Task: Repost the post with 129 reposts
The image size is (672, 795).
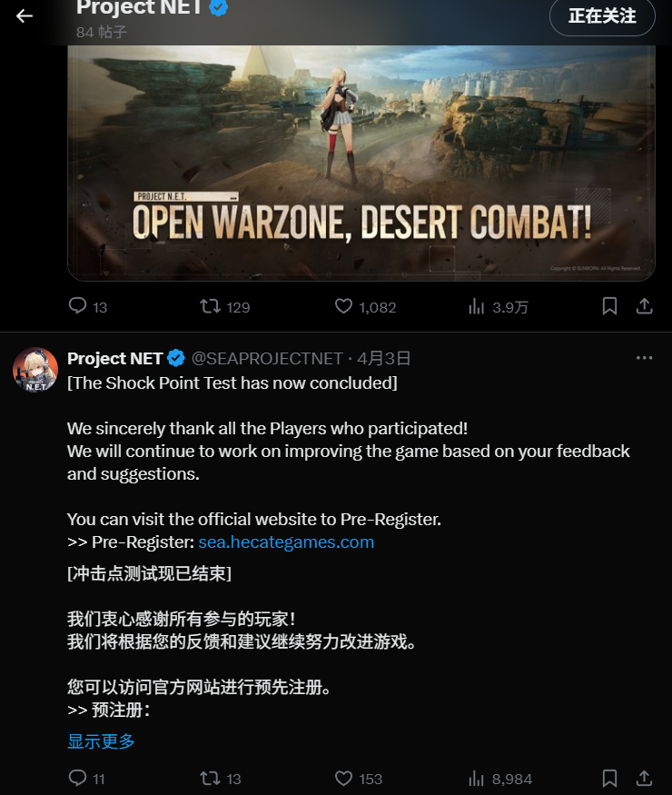Action: click(224, 307)
